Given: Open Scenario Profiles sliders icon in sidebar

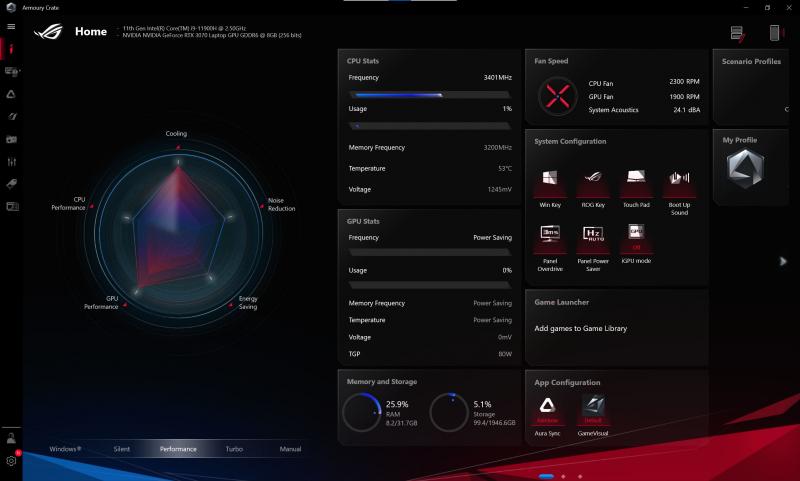Looking at the screenshot, I should pos(11,162).
